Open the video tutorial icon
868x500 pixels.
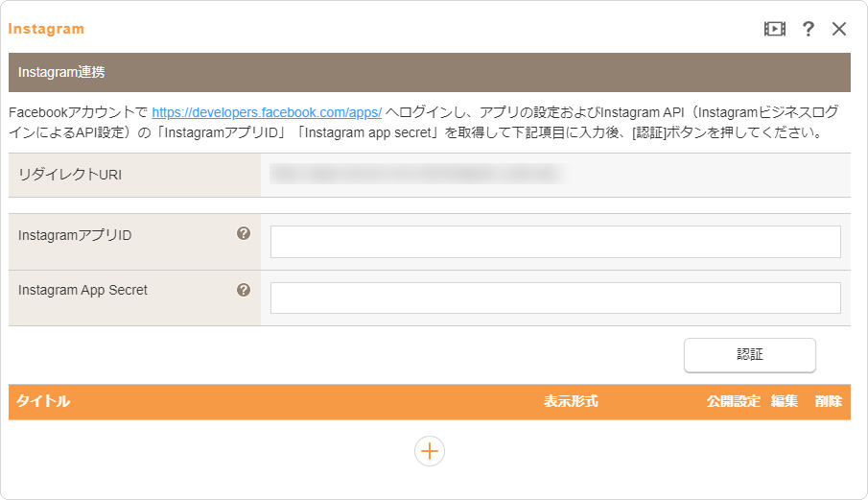(774, 29)
